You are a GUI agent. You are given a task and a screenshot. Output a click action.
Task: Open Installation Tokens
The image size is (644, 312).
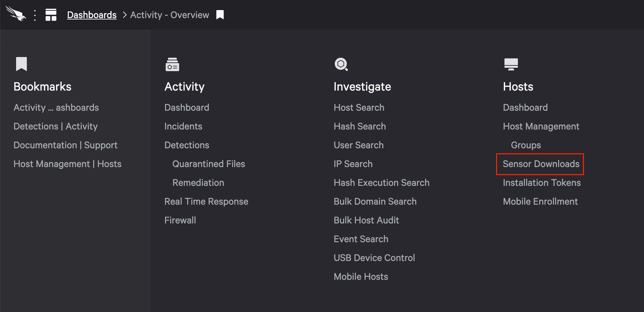[x=541, y=183]
